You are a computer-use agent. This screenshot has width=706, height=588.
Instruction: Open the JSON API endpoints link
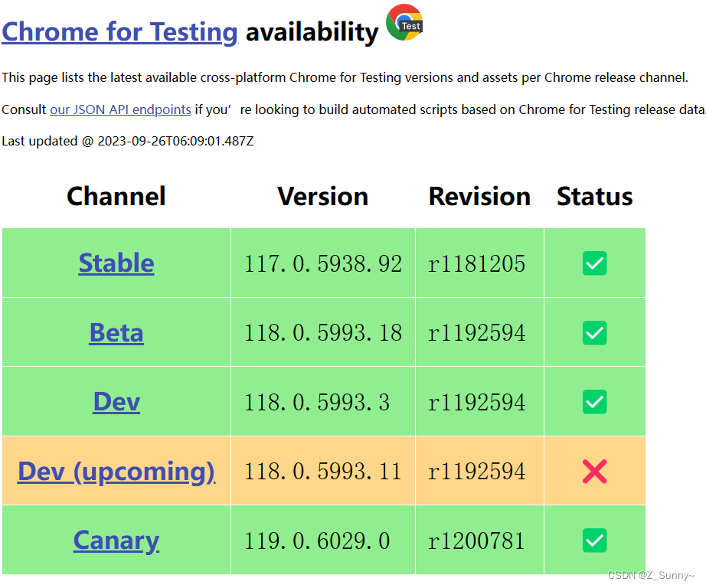coord(120,109)
